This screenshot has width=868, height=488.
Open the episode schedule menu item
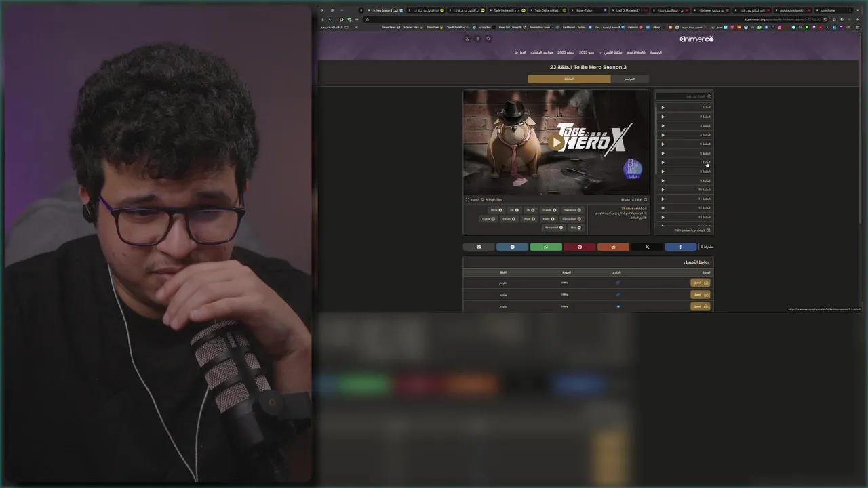point(542,52)
